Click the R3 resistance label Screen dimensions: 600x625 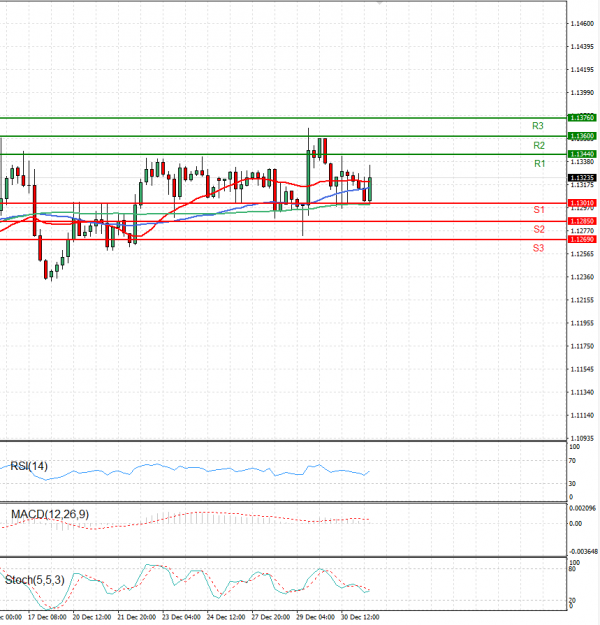point(537,126)
